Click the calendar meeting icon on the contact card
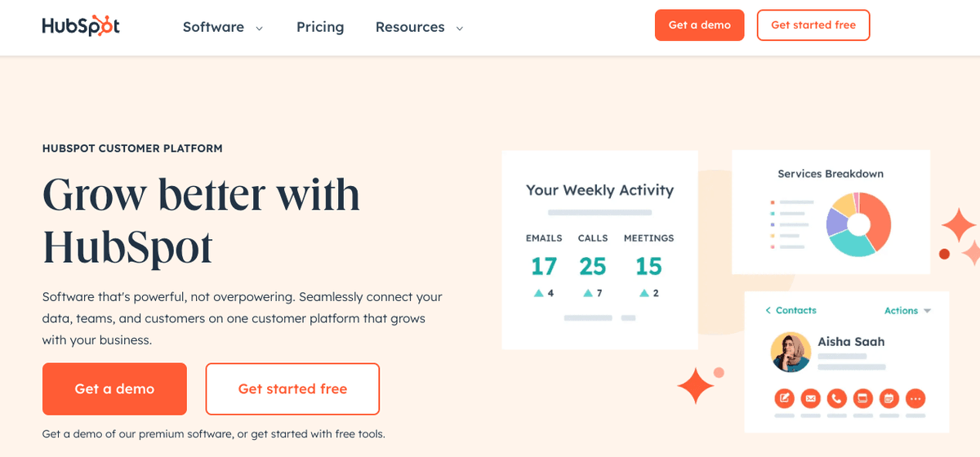This screenshot has width=980, height=457. pyautogui.click(x=889, y=398)
